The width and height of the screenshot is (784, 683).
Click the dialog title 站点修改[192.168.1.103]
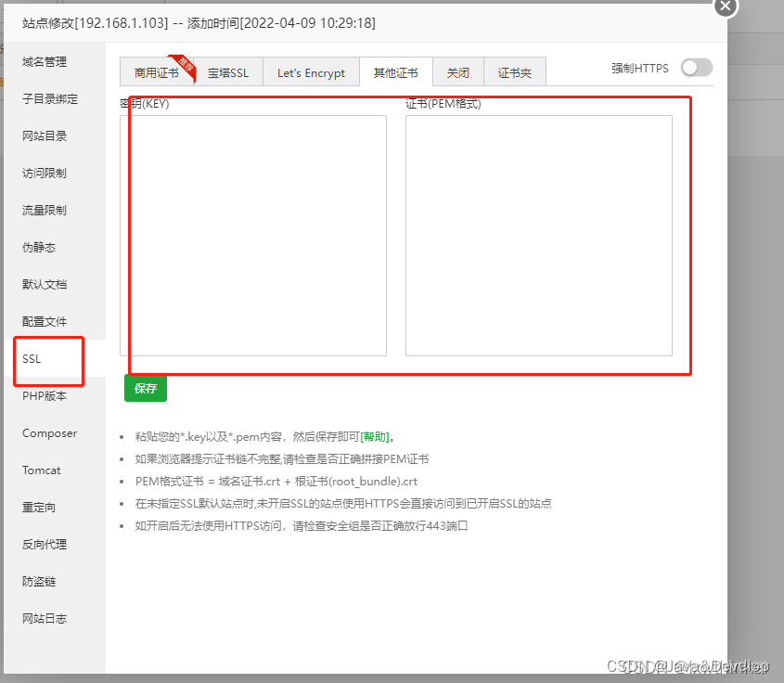click(95, 23)
